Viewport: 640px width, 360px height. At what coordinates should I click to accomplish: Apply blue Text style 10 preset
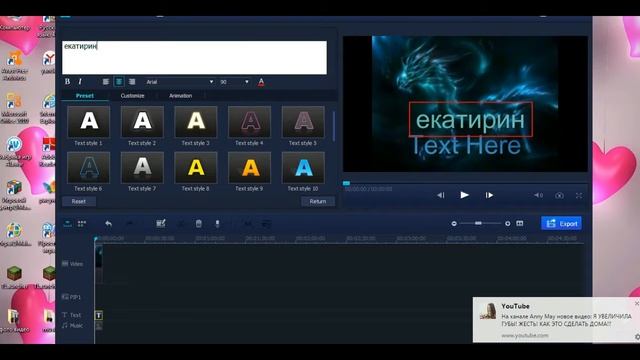pyautogui.click(x=303, y=167)
